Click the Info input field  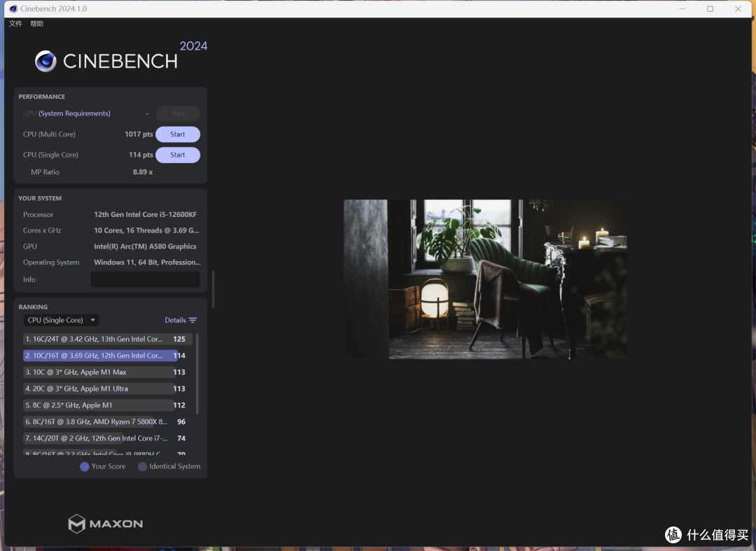coord(145,279)
